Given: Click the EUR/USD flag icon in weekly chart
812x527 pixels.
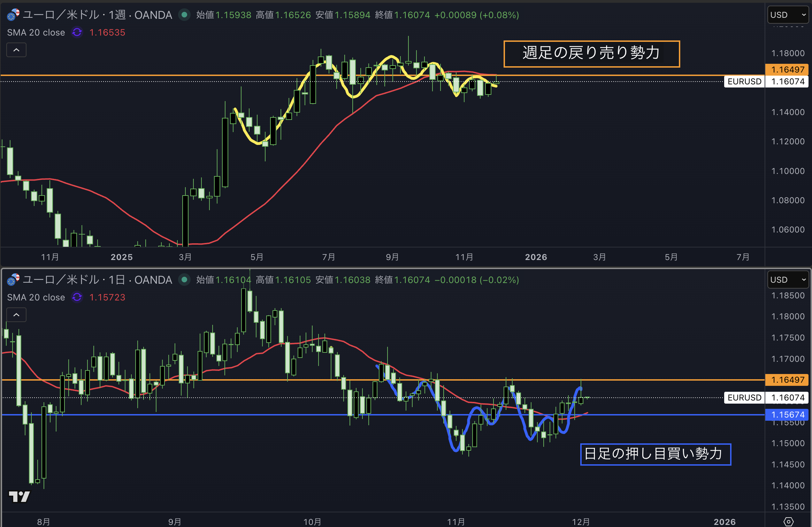Looking at the screenshot, I should [13, 15].
